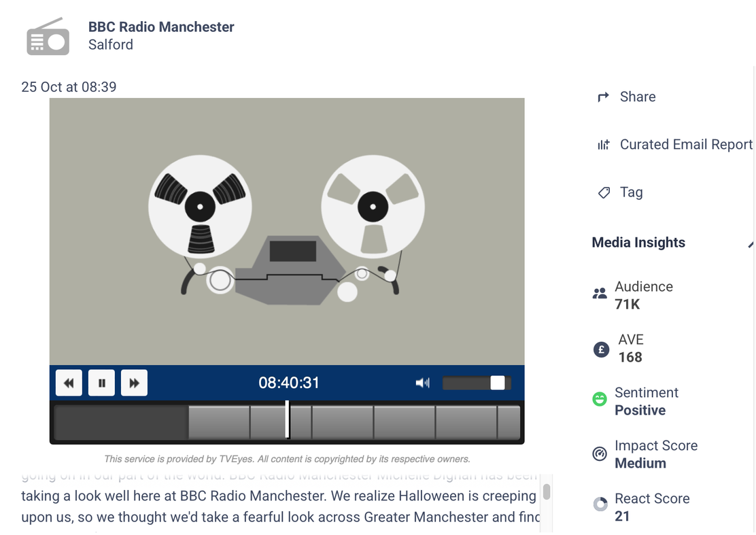This screenshot has height=535, width=756.
Task: Click the date 25 Oct at 08:39
Action: click(x=69, y=87)
